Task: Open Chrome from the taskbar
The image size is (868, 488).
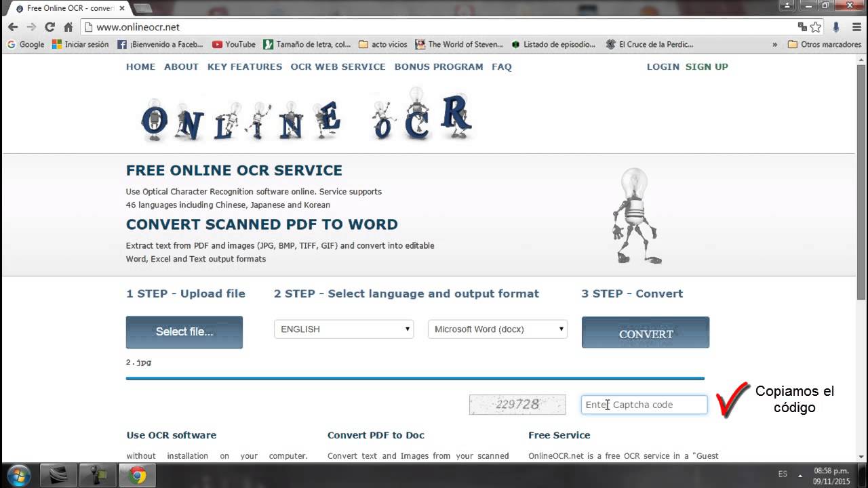Action: pyautogui.click(x=138, y=476)
